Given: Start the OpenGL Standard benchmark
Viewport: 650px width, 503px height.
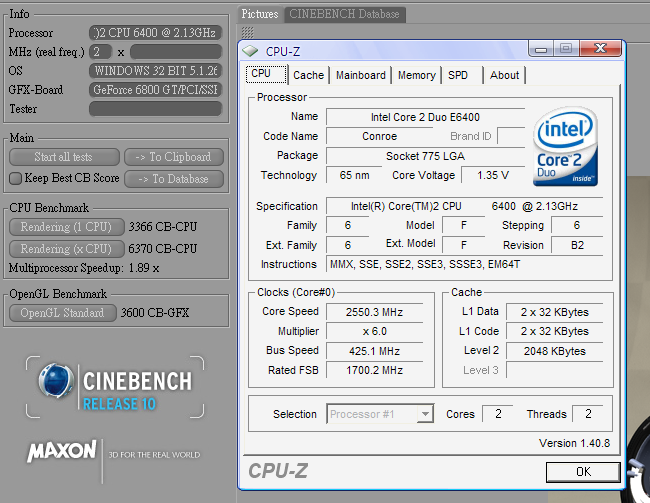Looking at the screenshot, I should coord(62,313).
